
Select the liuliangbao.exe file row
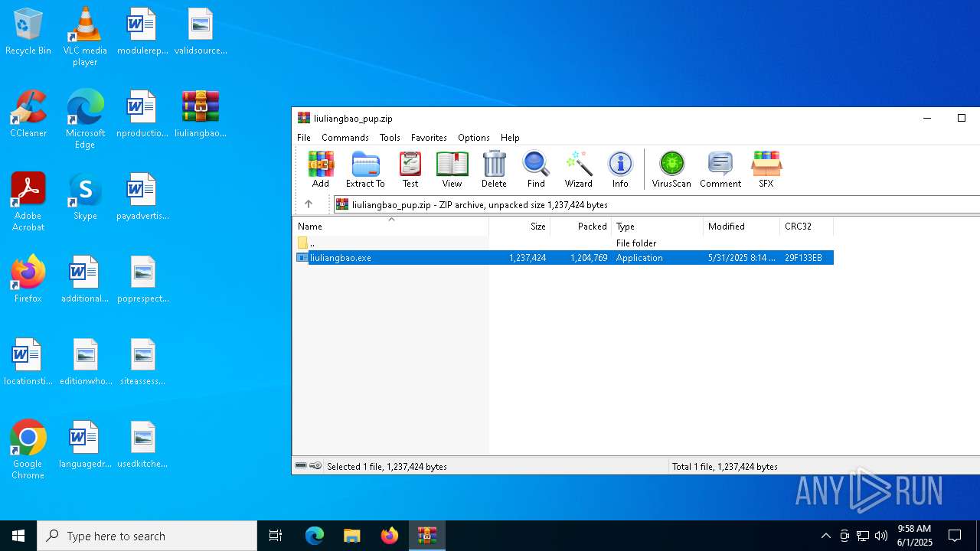(x=563, y=258)
